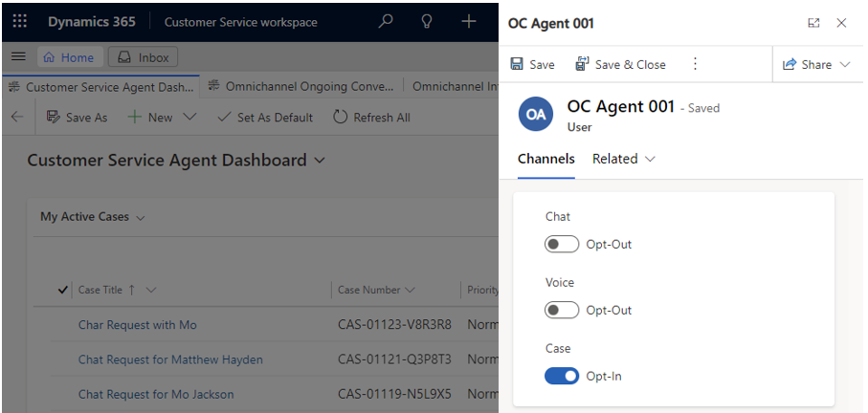Click Refresh All
868x413 pixels.
coord(371,118)
